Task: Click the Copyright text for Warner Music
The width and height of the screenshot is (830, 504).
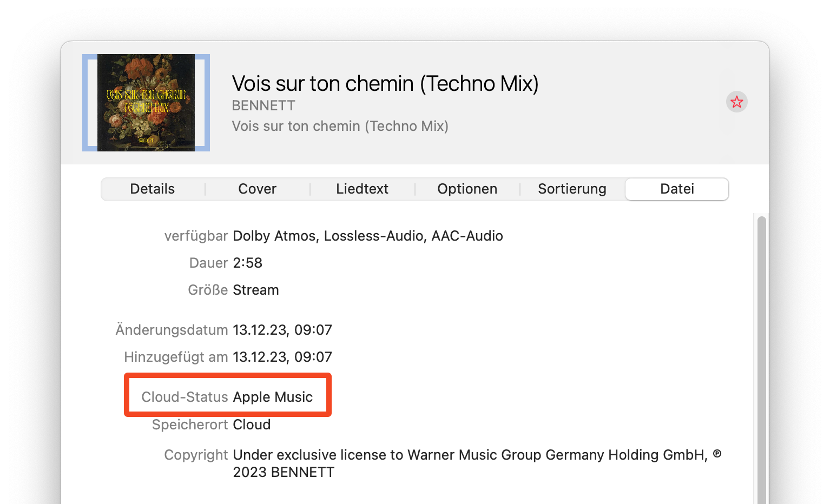Action: (x=470, y=455)
